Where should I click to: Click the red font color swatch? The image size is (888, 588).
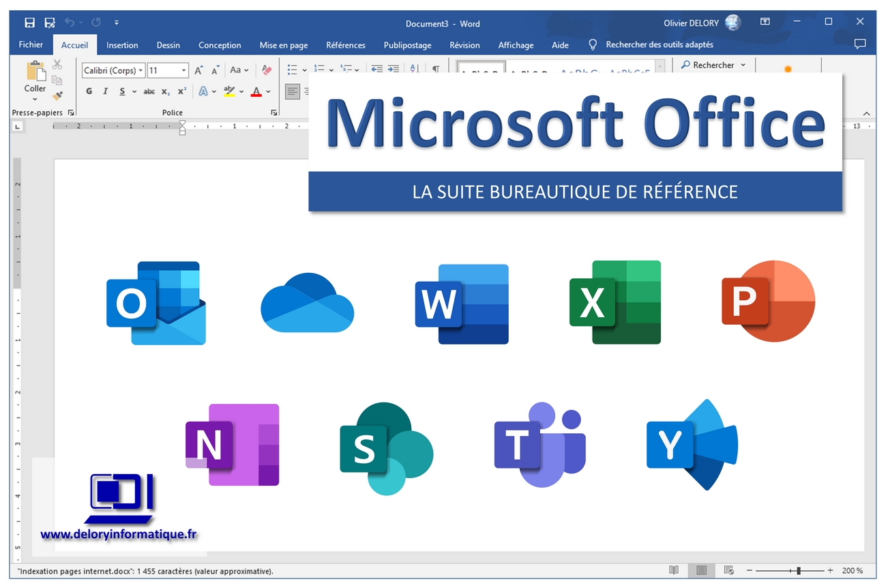[x=256, y=91]
